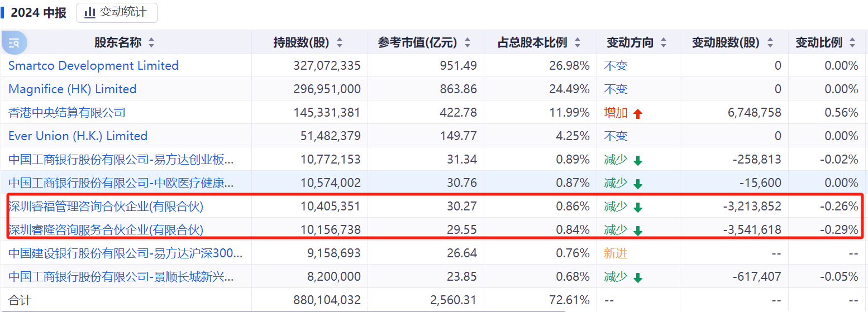
Task: Click green decrease arrow in 易方达创业板 row
Action: (638, 160)
